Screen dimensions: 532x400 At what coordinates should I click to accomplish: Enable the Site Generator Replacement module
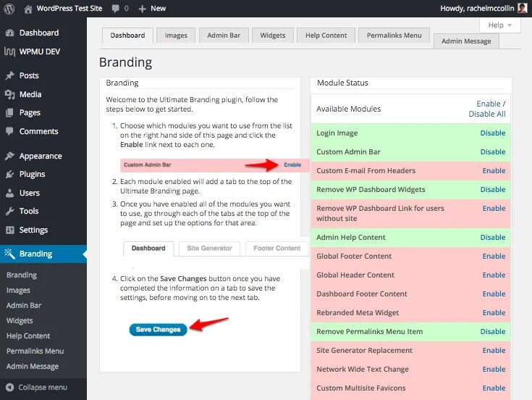point(494,351)
